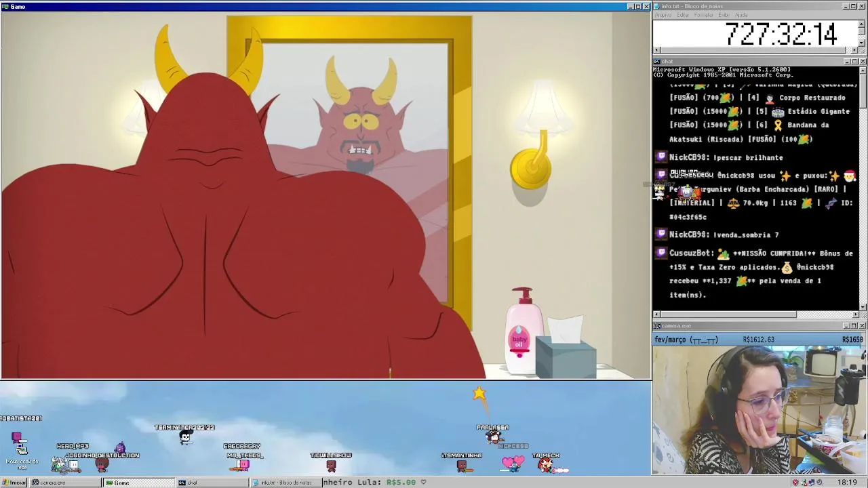Screen dimensions: 868x488
Task: Open the Exibir menu in info.txt notepad
Action: pos(724,15)
